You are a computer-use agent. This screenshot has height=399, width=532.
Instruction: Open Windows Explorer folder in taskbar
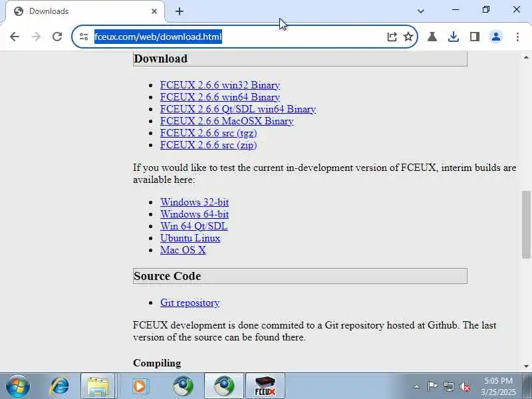pos(98,386)
